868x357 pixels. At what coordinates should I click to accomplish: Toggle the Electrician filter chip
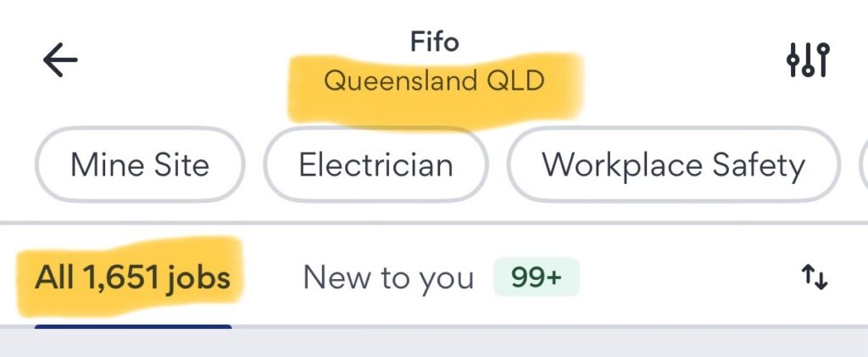pos(376,165)
